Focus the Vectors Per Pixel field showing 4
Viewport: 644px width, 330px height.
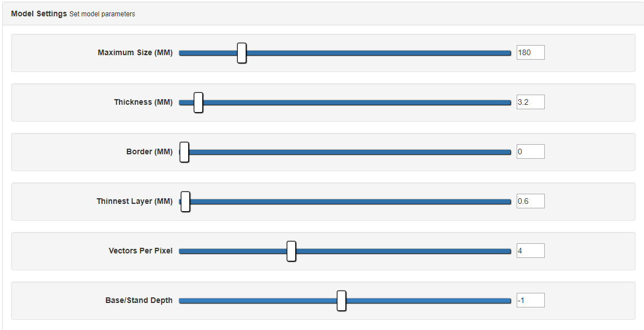click(530, 251)
